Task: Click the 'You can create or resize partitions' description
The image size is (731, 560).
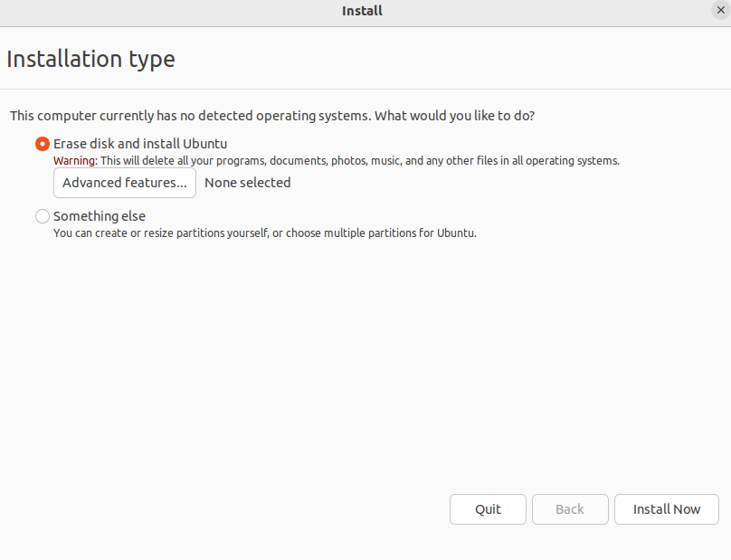Action: point(265,233)
